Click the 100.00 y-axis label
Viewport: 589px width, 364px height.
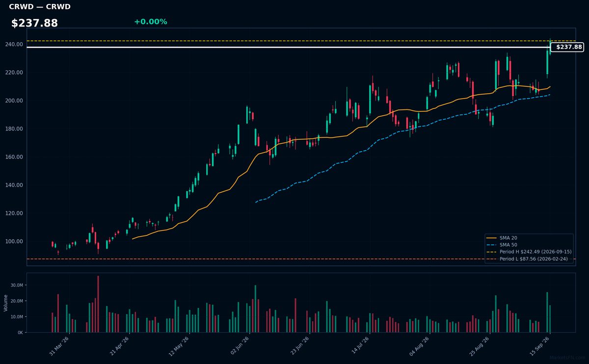pyautogui.click(x=15, y=241)
